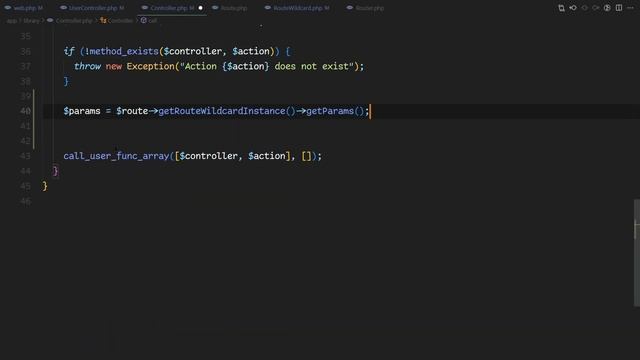640x360 pixels.
Task: Click the round icon left of Split Editor
Action: [x=607, y=8]
